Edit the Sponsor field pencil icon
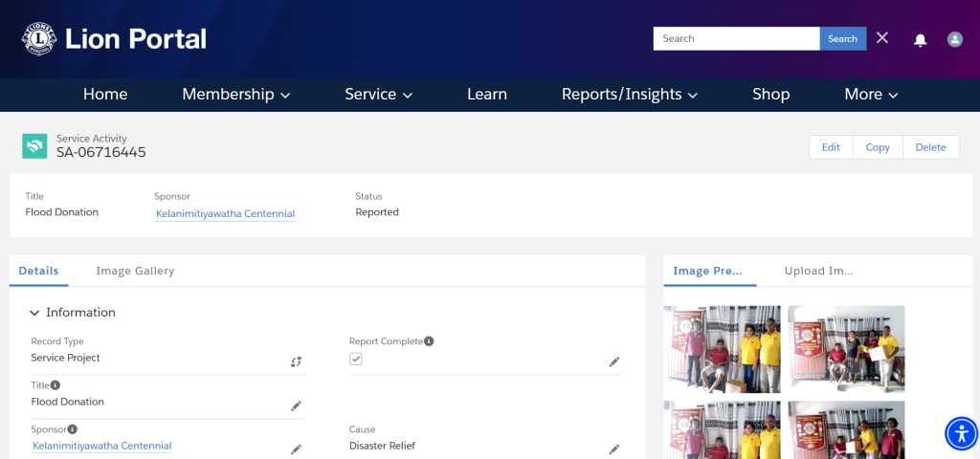980x459 pixels. [x=297, y=449]
